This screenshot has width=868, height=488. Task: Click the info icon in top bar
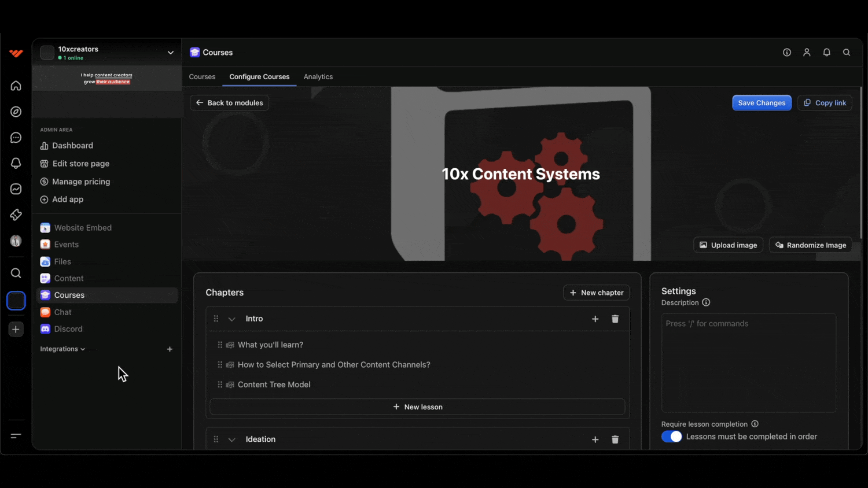pyautogui.click(x=787, y=53)
